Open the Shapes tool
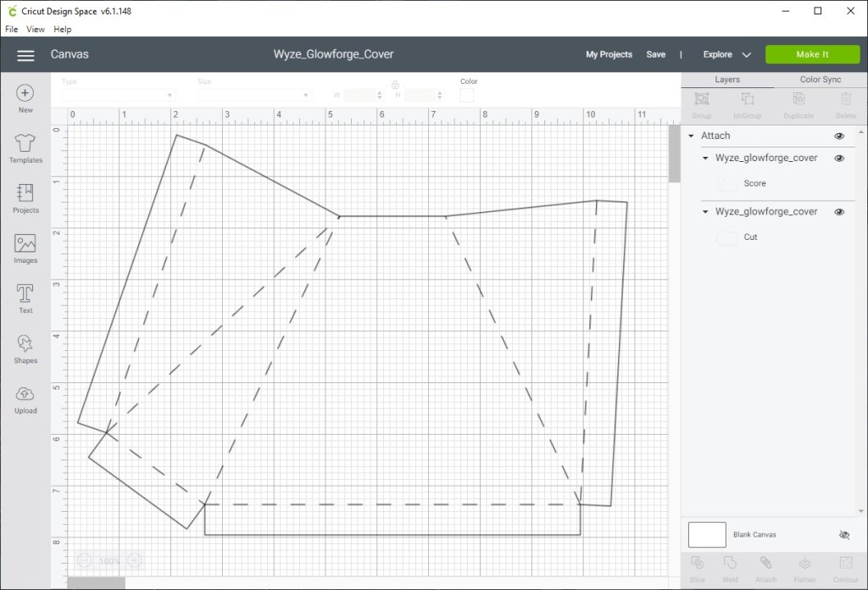 (x=25, y=344)
